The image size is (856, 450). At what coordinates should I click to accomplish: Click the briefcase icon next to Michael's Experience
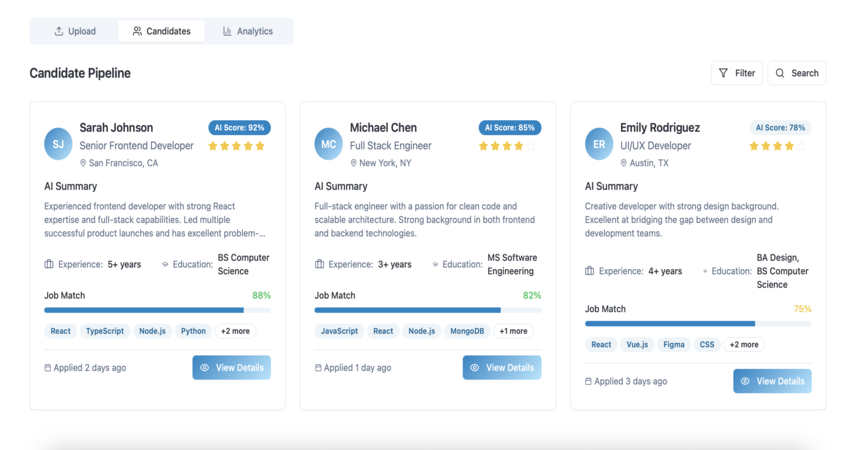pyautogui.click(x=319, y=264)
